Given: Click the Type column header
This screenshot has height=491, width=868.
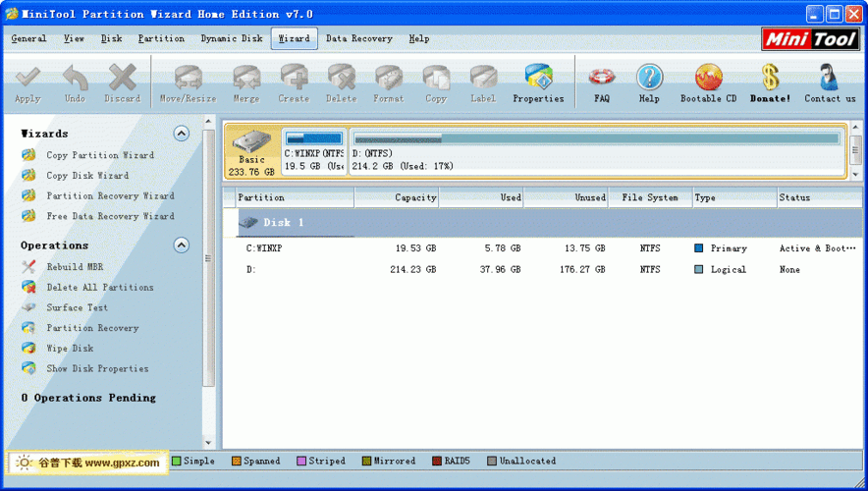Looking at the screenshot, I should click(735, 197).
